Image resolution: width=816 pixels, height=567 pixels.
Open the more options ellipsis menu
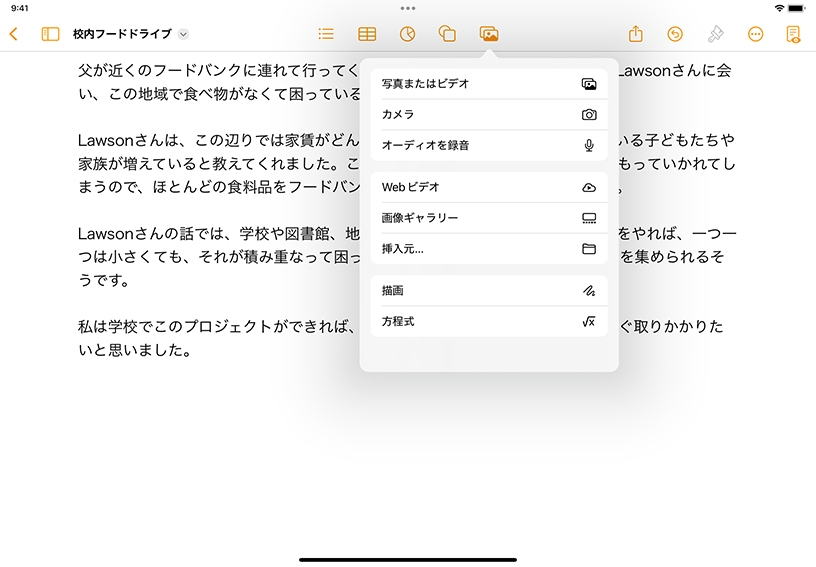click(755, 34)
